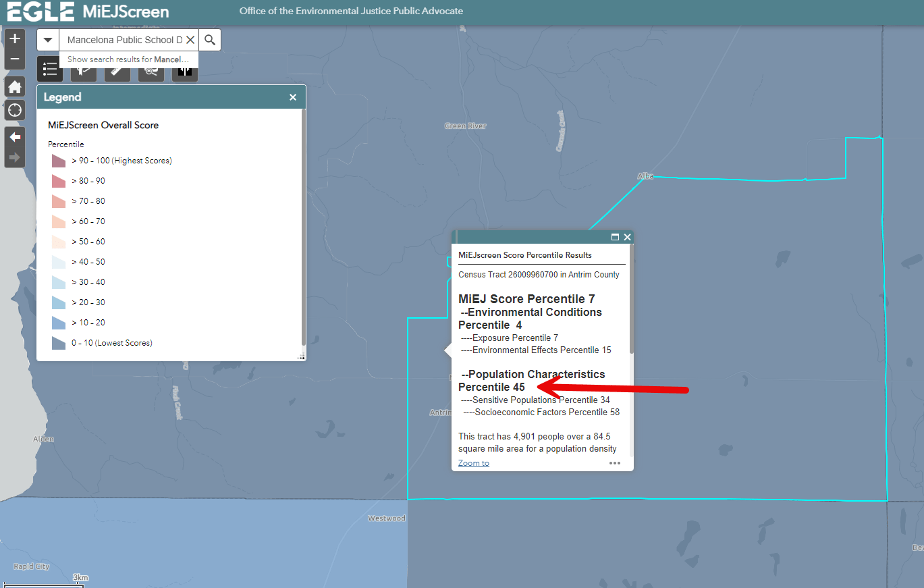Run search with magnifying glass icon
This screenshot has height=588, width=924.
pos(210,40)
